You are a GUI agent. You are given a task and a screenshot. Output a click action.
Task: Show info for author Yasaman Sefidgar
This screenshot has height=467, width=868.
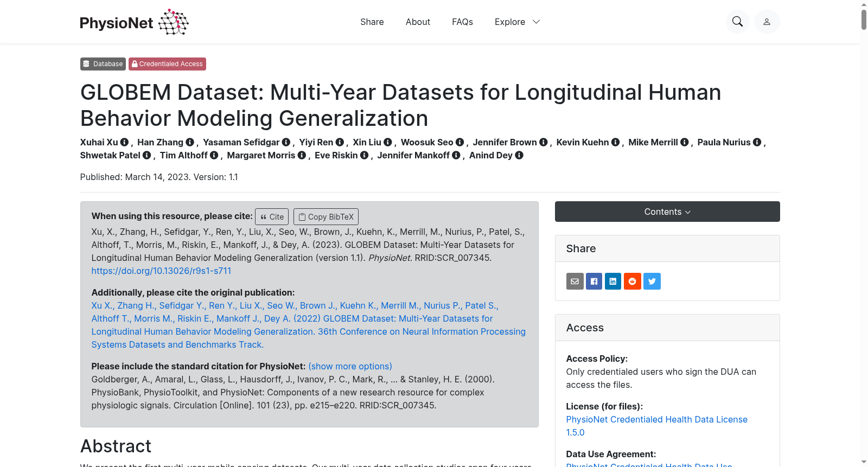[286, 142]
